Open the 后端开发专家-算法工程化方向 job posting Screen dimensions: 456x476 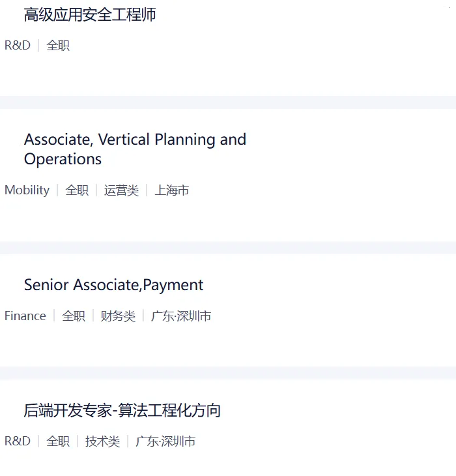[122, 411]
